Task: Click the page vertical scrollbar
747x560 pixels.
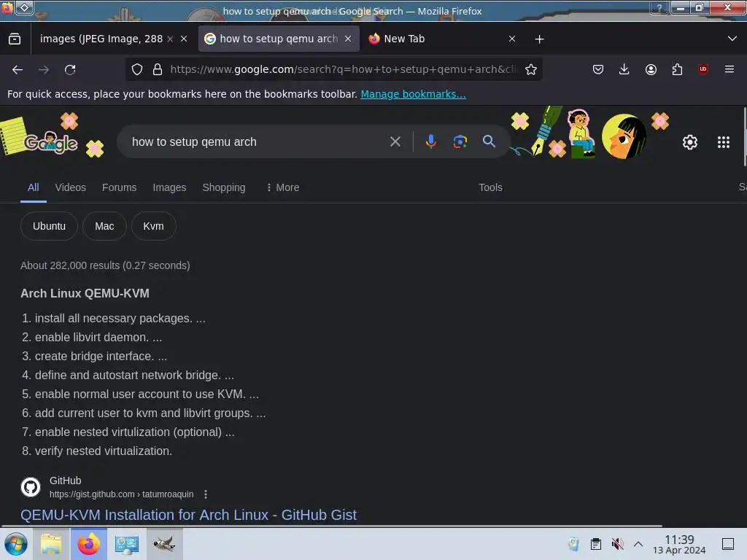Action: [x=744, y=137]
